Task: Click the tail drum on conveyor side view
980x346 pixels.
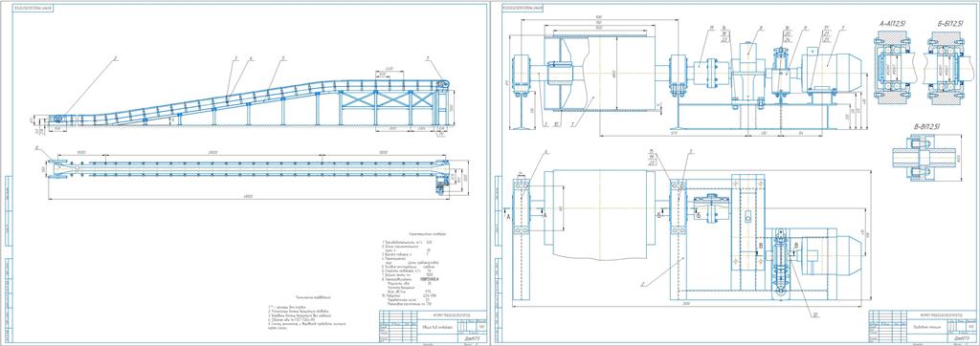Action: 58,119
